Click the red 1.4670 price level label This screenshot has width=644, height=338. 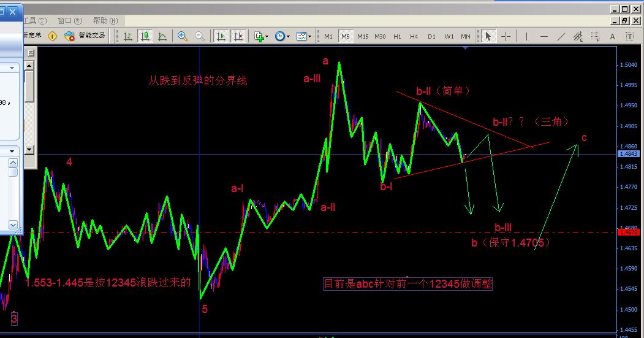[x=629, y=232]
